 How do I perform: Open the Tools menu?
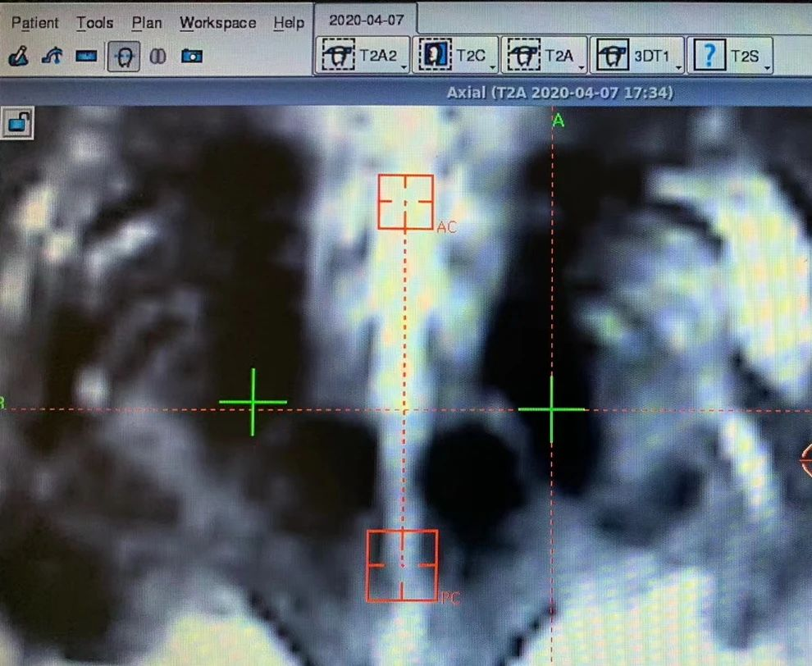pyautogui.click(x=95, y=23)
